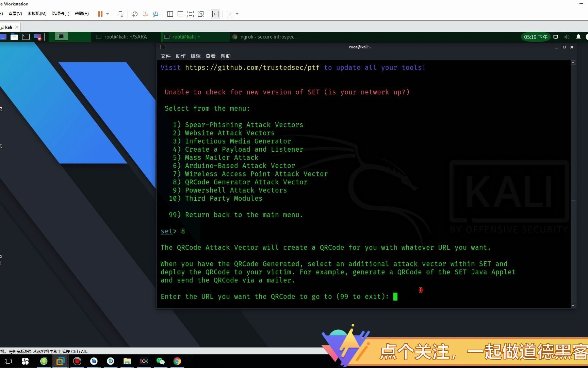This screenshot has width=588, height=368.
Task: Open the terminal 编辑 menu
Action: coord(196,56)
